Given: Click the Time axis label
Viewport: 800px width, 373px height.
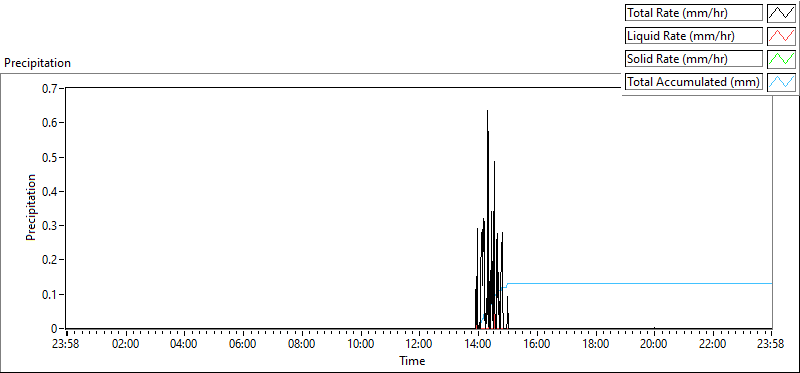Looking at the screenshot, I should (412, 361).
